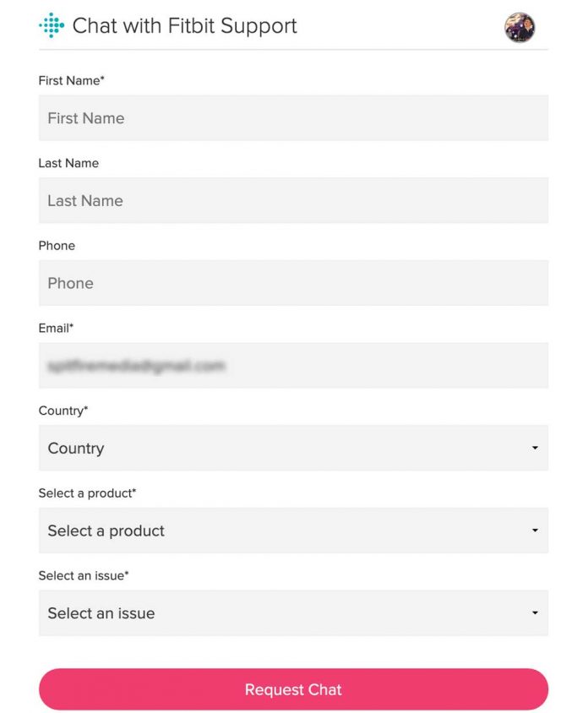
Task: Click the Last Name input field
Action: click(293, 200)
